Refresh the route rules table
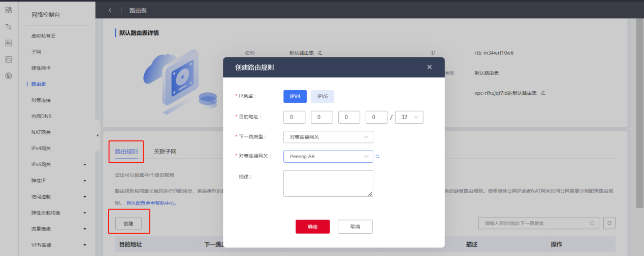 609,223
